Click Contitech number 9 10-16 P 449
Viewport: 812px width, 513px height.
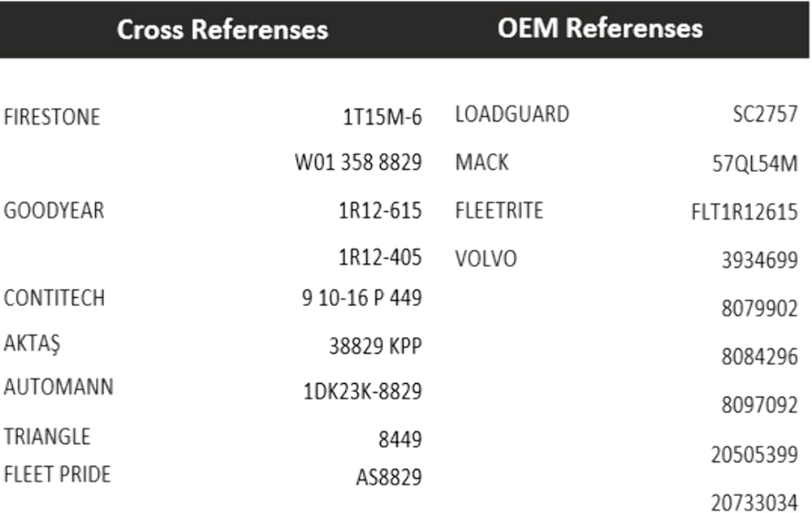click(361, 298)
